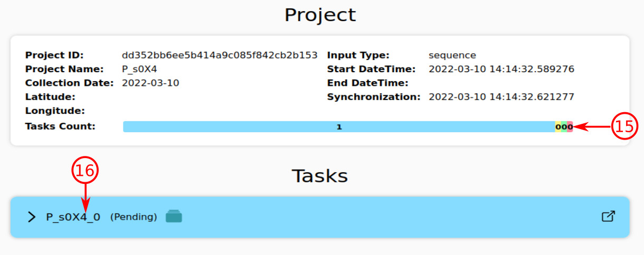Click the teal stack icon beside Pending
644x255 pixels.
click(174, 217)
